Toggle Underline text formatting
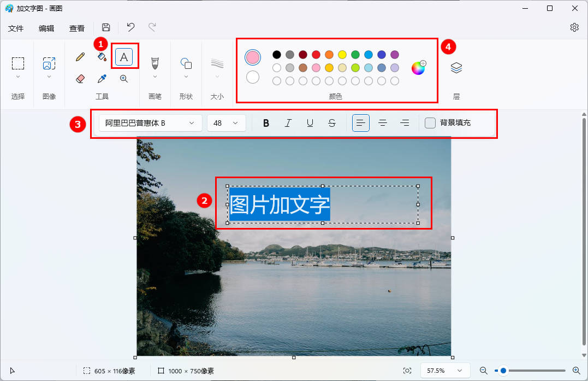The width and height of the screenshot is (588, 381). pyautogui.click(x=310, y=123)
